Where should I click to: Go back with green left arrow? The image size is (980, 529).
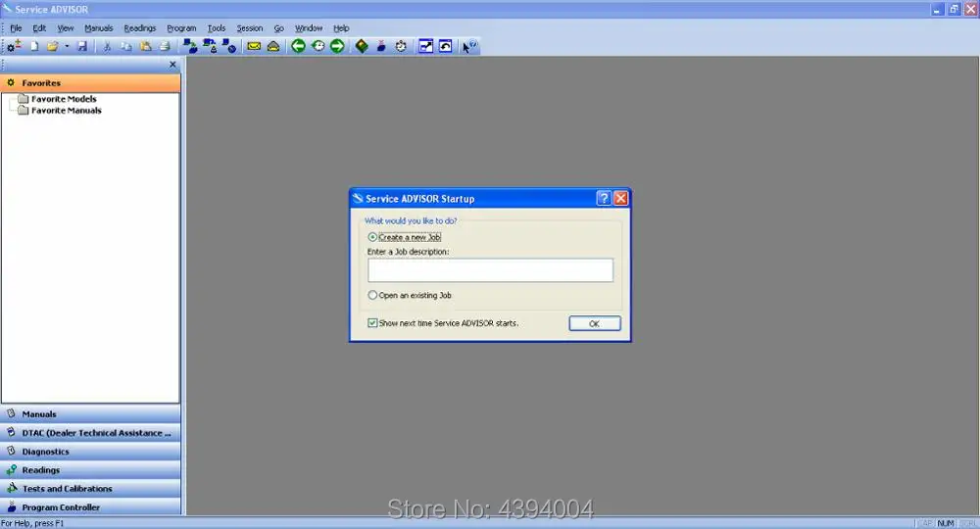point(298,46)
